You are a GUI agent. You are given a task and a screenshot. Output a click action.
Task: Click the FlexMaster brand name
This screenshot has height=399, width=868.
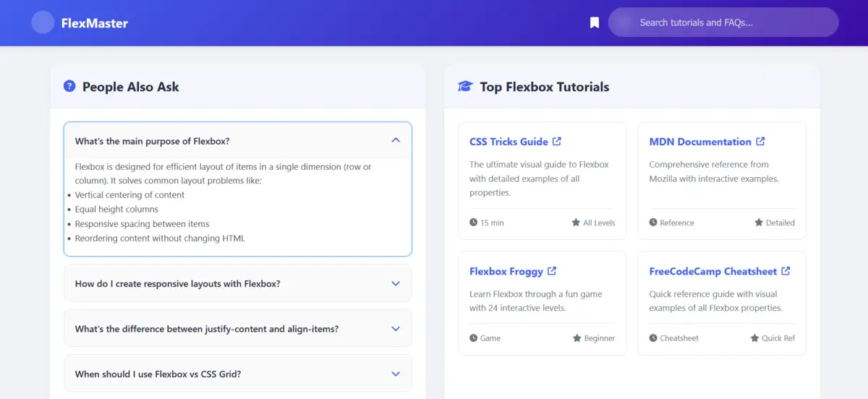(x=95, y=23)
